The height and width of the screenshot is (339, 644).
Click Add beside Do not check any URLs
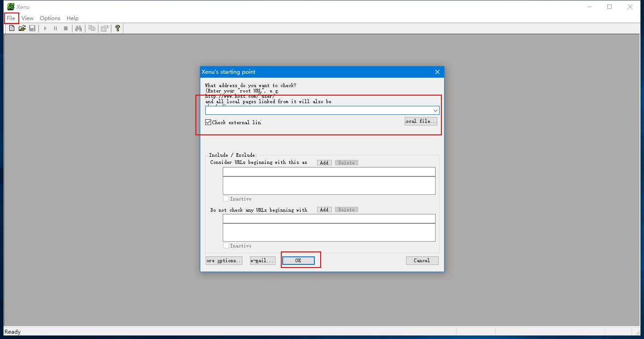324,209
